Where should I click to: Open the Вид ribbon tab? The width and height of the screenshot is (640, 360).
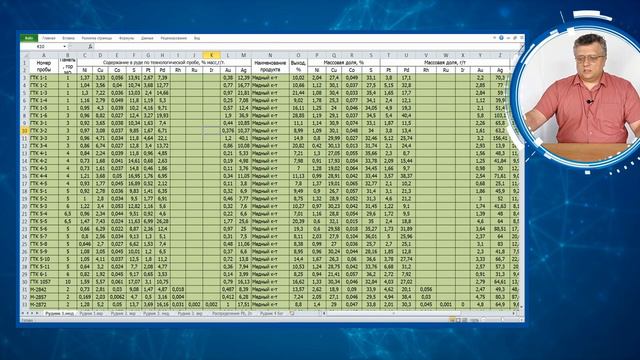coord(197,38)
